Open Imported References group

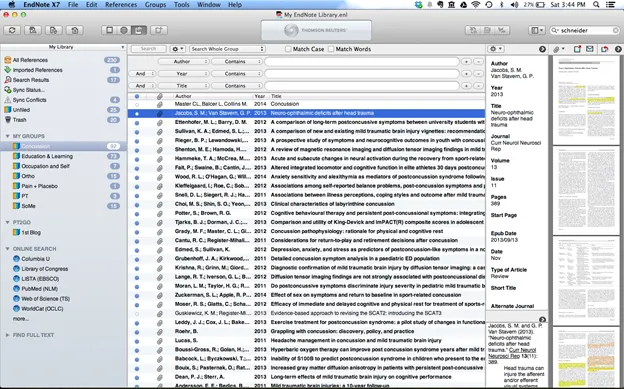coord(37,70)
